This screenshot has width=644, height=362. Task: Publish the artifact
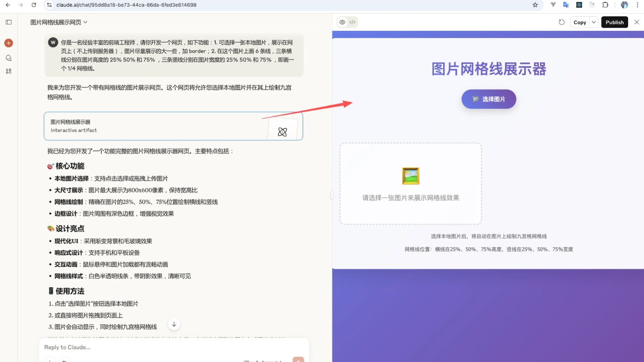pos(615,22)
